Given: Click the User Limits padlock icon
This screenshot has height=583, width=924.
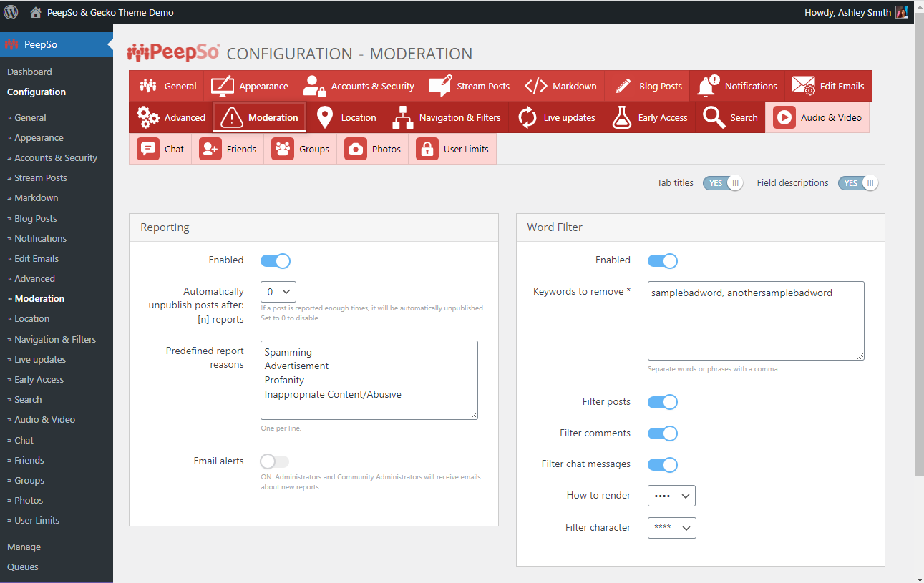Looking at the screenshot, I should 427,149.
